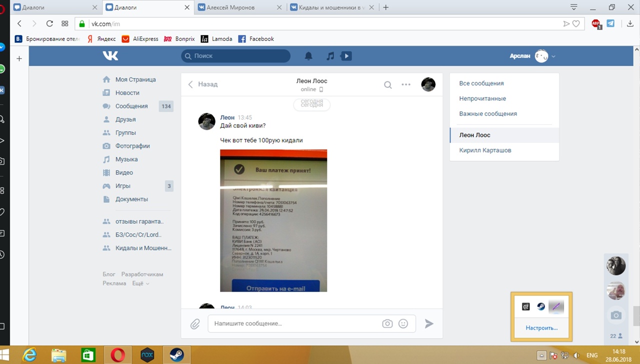Click the Настроить link in popup
The width and height of the screenshot is (640, 364).
pos(541,328)
